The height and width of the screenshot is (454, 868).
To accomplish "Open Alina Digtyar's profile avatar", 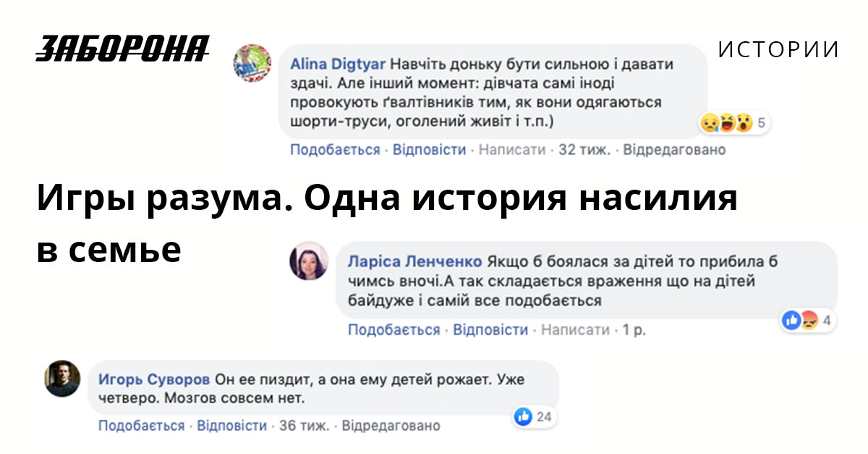I will pyautogui.click(x=252, y=63).
